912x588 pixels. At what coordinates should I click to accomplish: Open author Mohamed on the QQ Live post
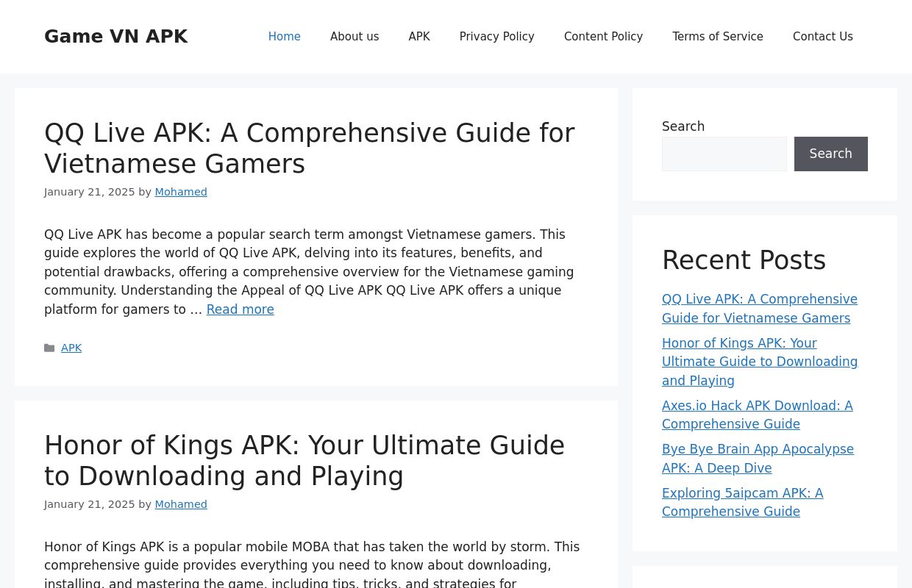(181, 192)
